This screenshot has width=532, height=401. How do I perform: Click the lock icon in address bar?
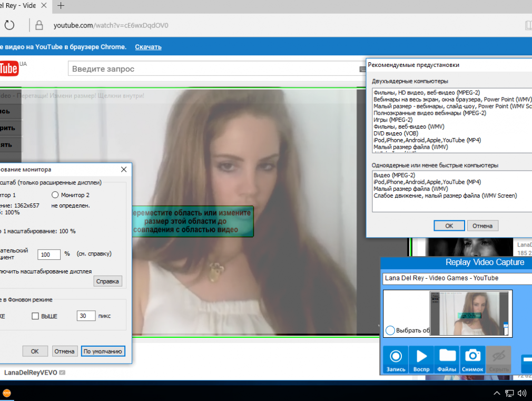click(x=39, y=25)
